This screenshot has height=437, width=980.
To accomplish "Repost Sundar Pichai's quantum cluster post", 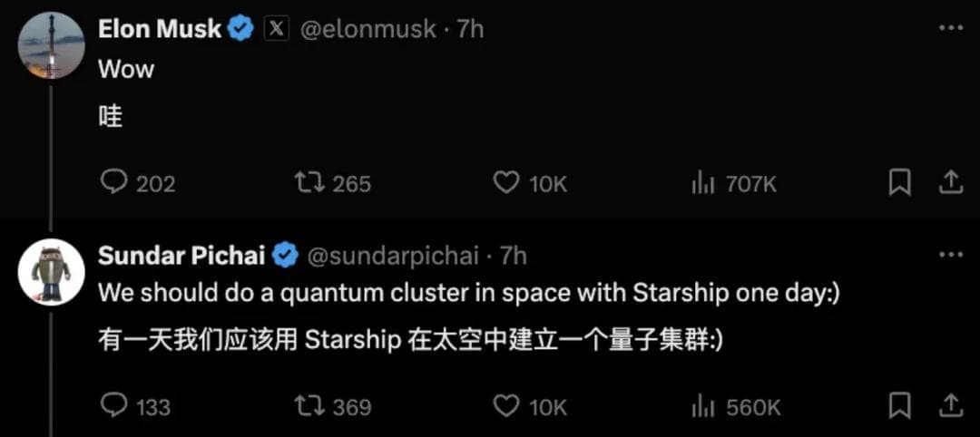I will [x=309, y=406].
